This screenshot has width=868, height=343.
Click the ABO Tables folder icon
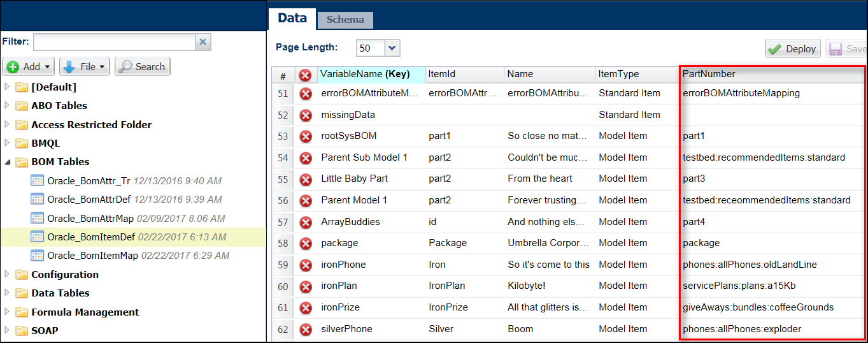22,106
